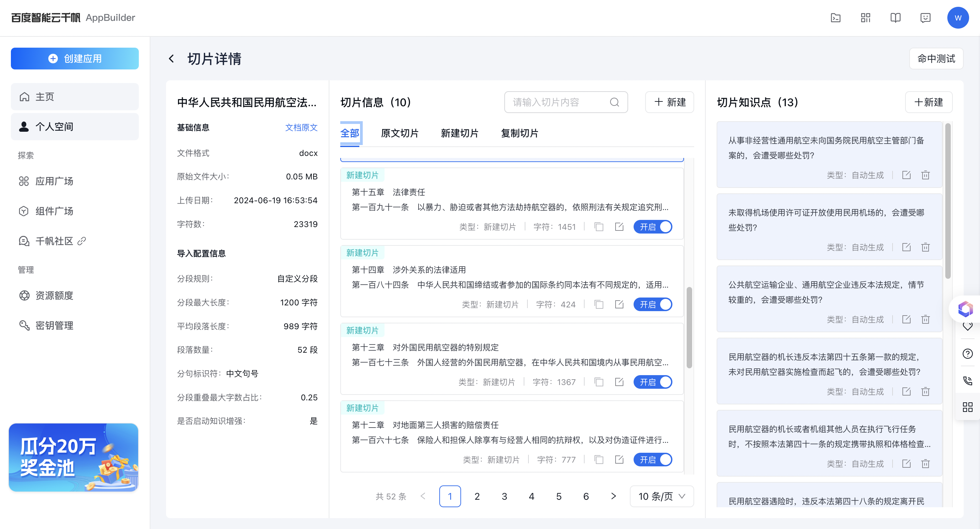Copy the 第十三章 slice
This screenshot has width=980, height=529.
click(599, 382)
